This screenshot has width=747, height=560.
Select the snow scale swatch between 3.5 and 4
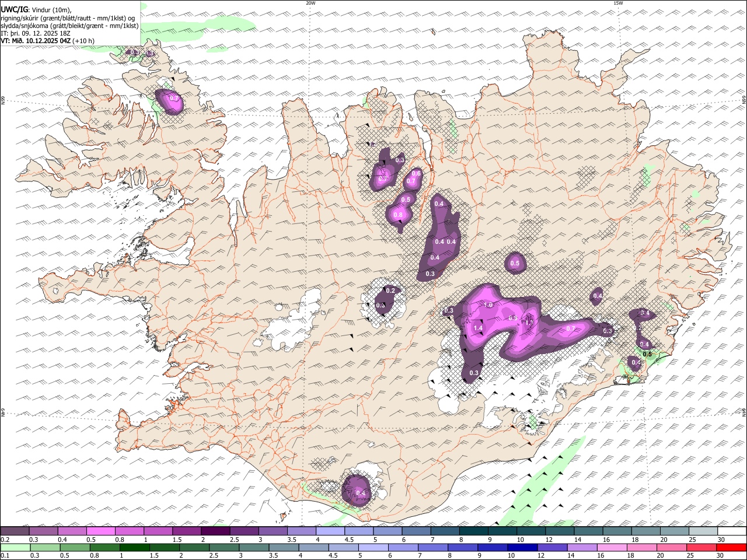coord(302,531)
